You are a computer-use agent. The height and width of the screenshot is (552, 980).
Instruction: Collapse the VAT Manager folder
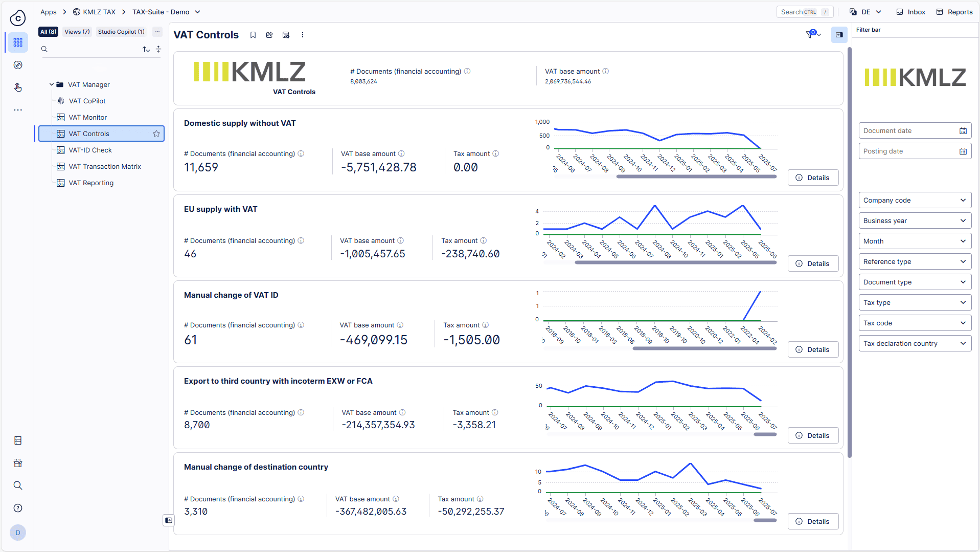pos(52,84)
